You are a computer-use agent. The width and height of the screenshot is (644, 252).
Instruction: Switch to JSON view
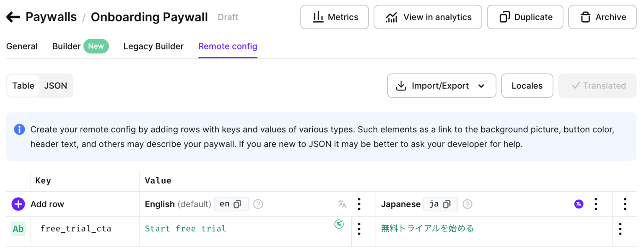(56, 86)
